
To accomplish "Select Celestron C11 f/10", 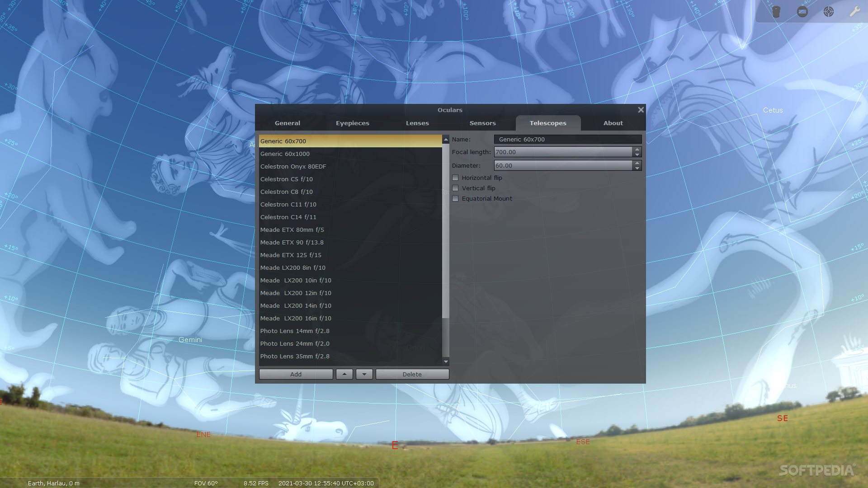I will (350, 204).
